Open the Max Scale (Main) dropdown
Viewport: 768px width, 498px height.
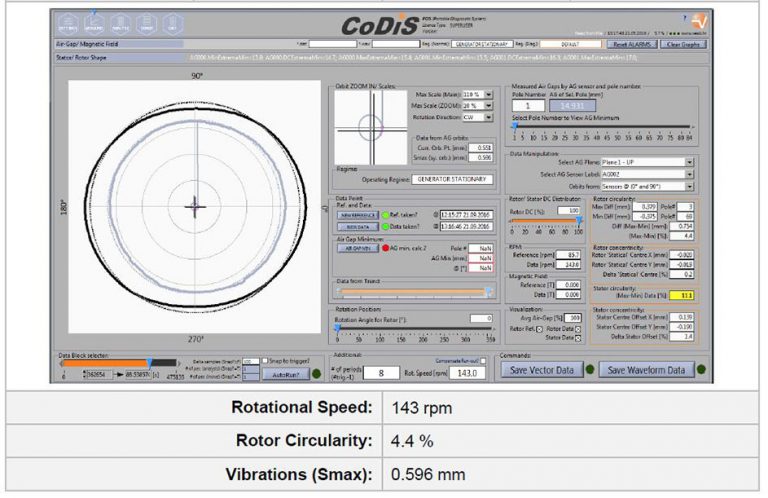coord(487,94)
